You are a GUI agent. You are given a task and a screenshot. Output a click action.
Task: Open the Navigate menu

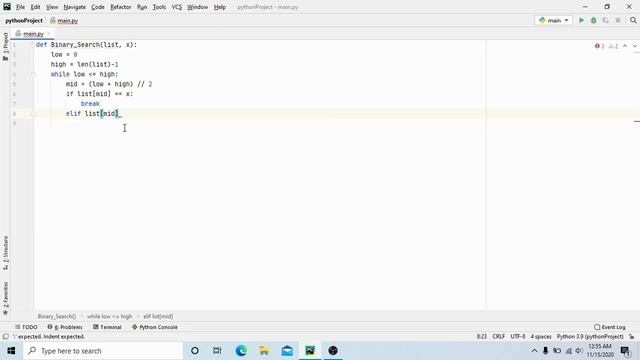75,7
